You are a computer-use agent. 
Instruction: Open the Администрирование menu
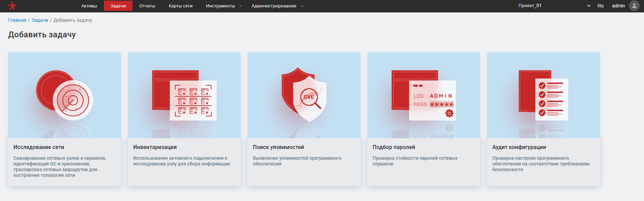click(274, 6)
